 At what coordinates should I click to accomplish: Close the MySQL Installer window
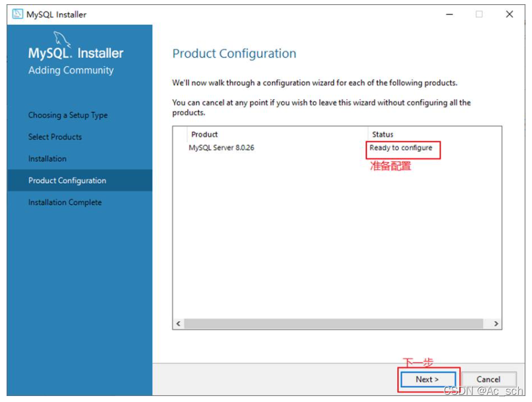(509, 14)
